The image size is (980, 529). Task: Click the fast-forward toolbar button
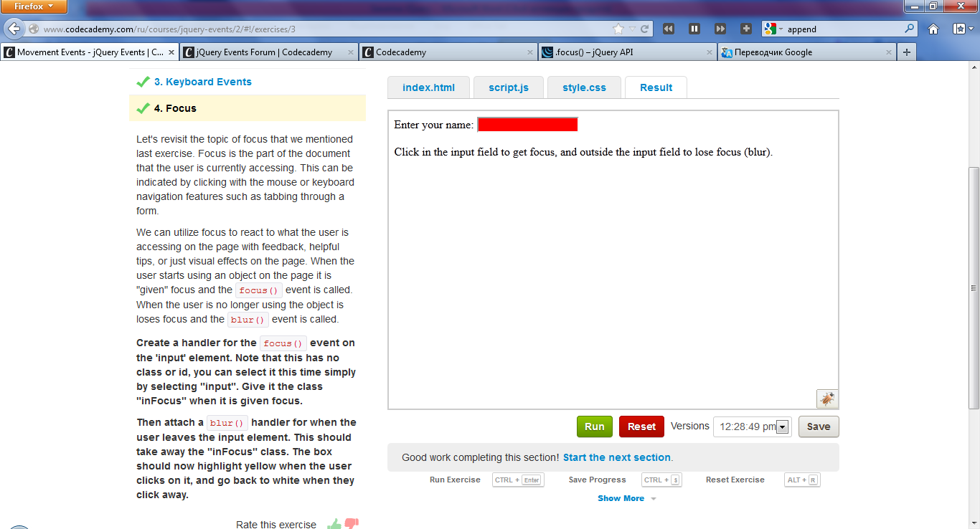click(720, 29)
